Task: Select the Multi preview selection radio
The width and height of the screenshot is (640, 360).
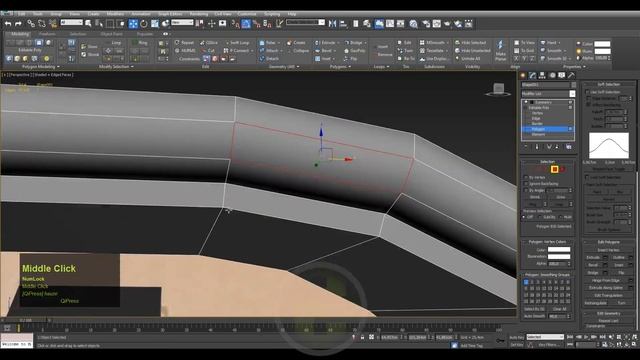Action: (561, 217)
